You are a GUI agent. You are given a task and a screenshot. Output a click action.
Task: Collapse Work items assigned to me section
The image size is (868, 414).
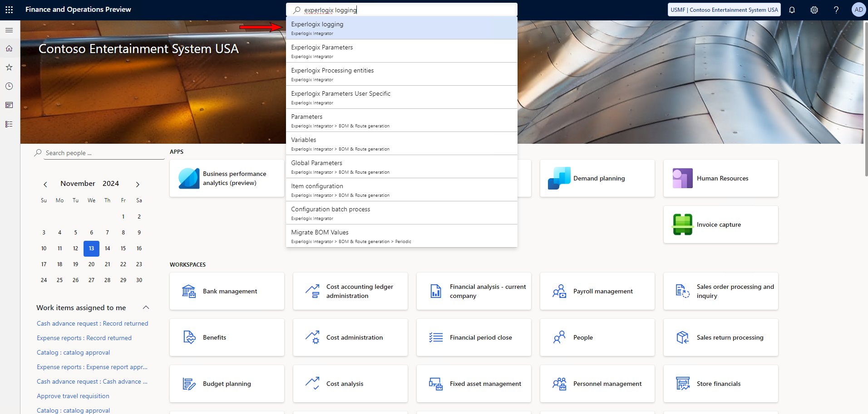pos(146,307)
